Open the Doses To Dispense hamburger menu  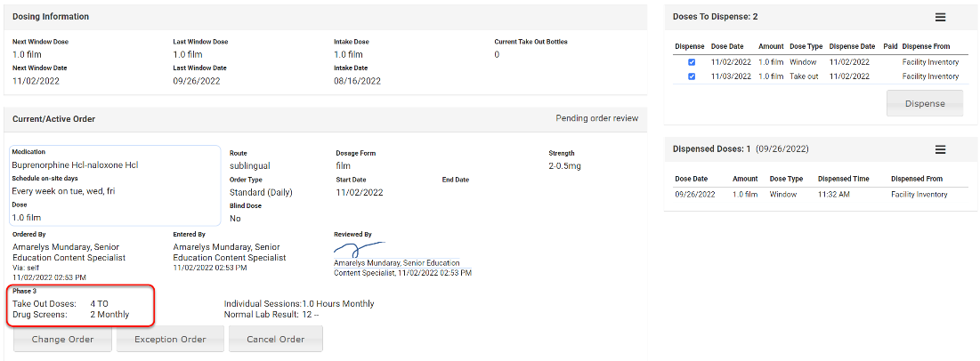click(x=940, y=17)
